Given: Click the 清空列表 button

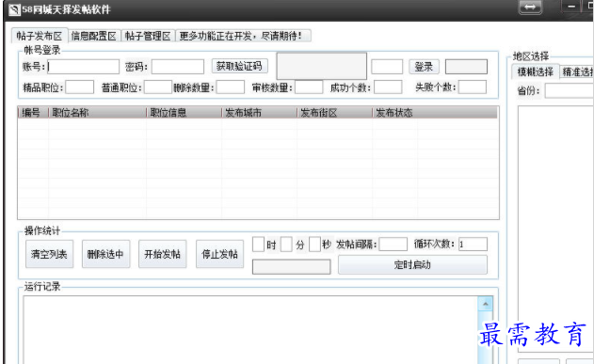Looking at the screenshot, I should tap(49, 254).
